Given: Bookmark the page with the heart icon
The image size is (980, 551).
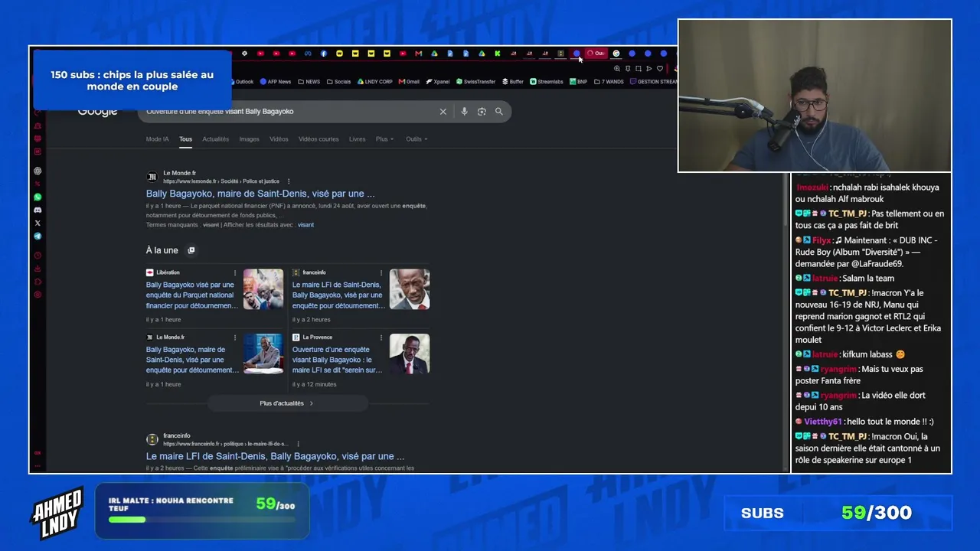Looking at the screenshot, I should tap(660, 69).
